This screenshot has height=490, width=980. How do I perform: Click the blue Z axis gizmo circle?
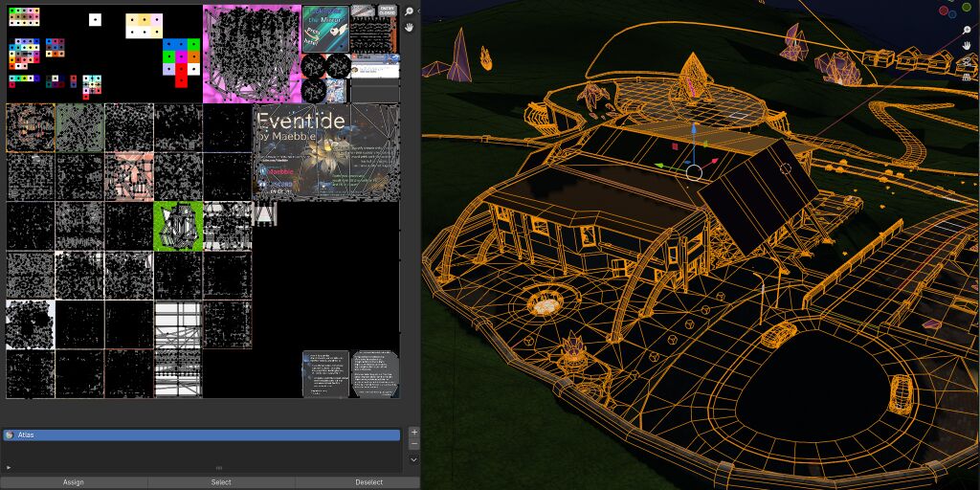(952, 14)
